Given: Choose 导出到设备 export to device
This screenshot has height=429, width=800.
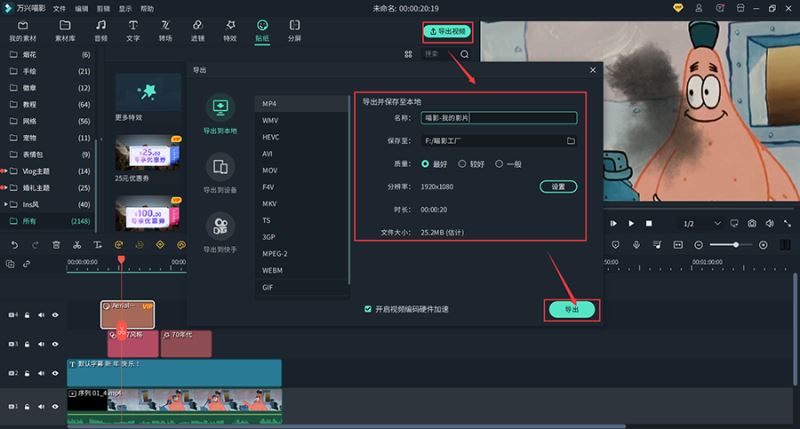Looking at the screenshot, I should (220, 173).
